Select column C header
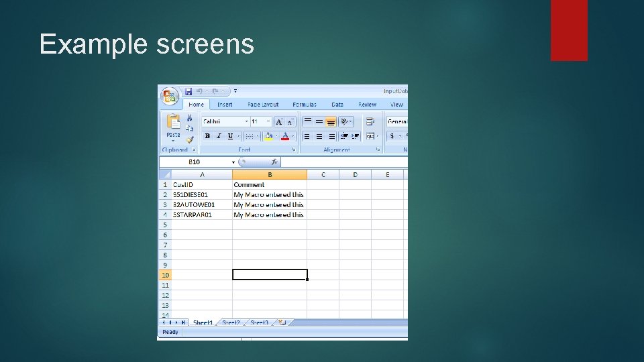 point(323,175)
